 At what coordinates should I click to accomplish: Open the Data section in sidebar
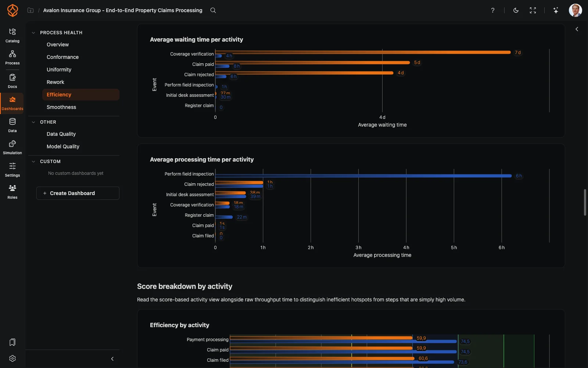point(12,125)
